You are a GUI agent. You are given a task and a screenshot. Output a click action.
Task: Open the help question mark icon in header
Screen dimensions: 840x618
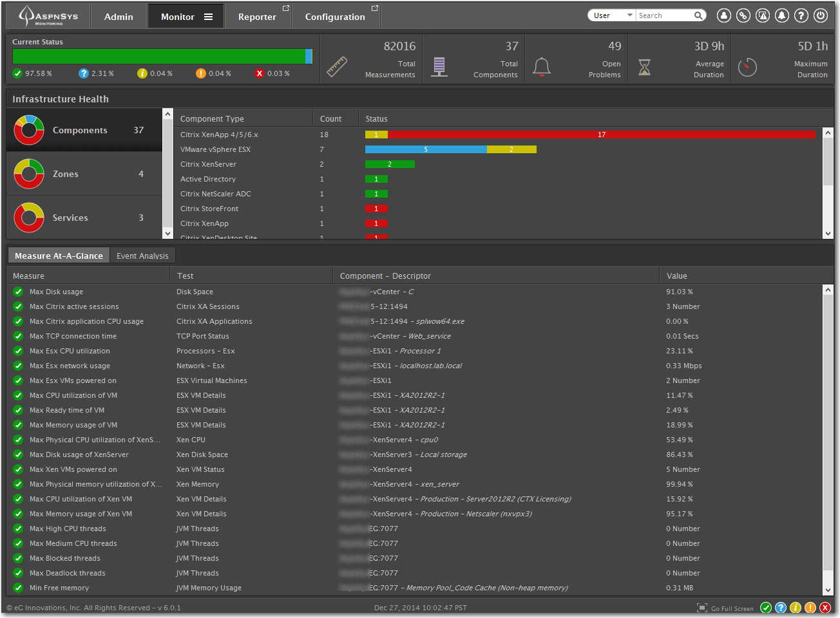801,15
